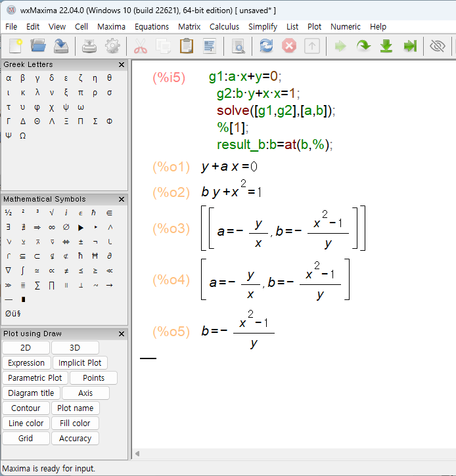456x476 pixels.
Task: Click the solve([g1,g2],[a,b]) input line
Action: (276, 110)
